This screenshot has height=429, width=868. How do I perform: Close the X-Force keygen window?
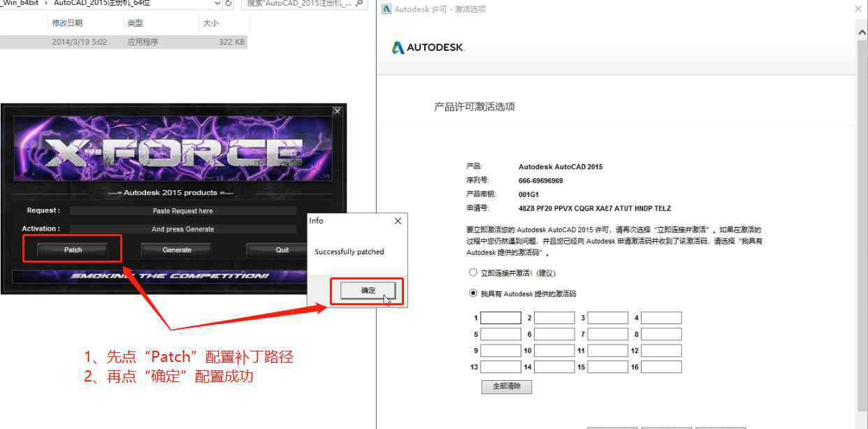click(337, 111)
